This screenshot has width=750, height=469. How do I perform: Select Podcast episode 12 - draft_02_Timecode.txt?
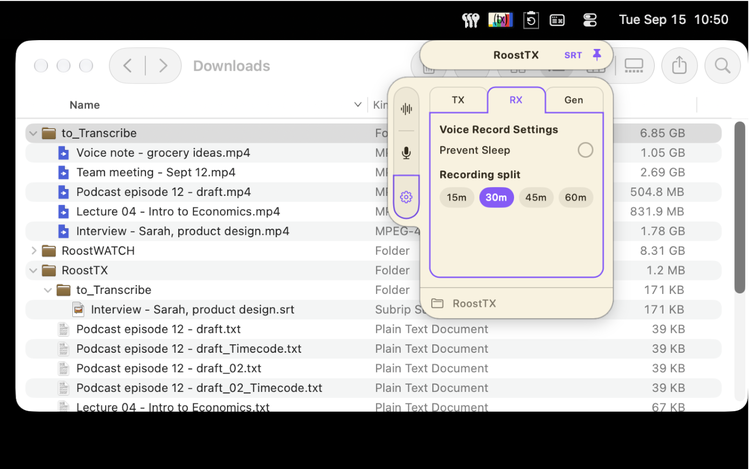tap(199, 388)
